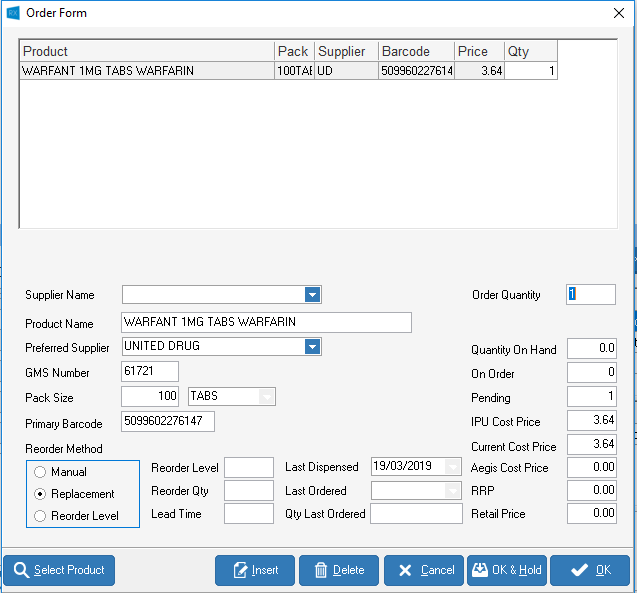
Task: Select the Manual reorder method
Action: [x=40, y=472]
